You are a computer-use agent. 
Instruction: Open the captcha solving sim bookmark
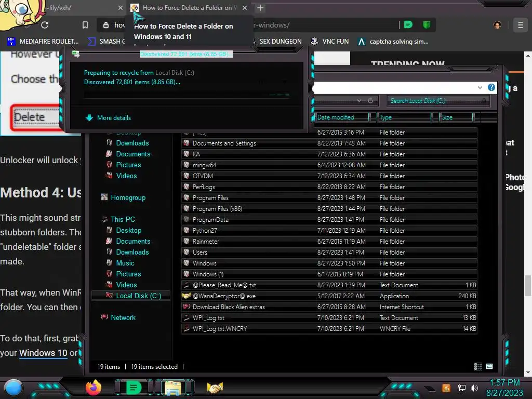point(393,42)
